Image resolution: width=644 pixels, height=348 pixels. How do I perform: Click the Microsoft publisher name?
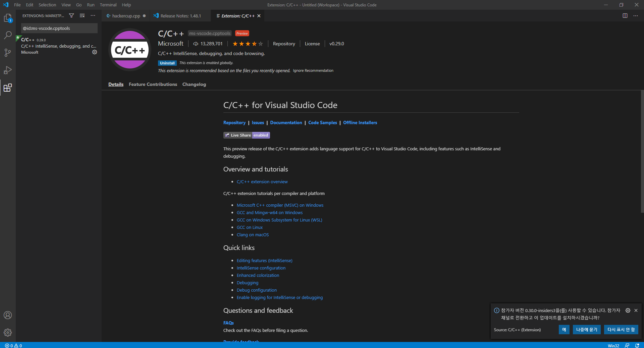(171, 44)
